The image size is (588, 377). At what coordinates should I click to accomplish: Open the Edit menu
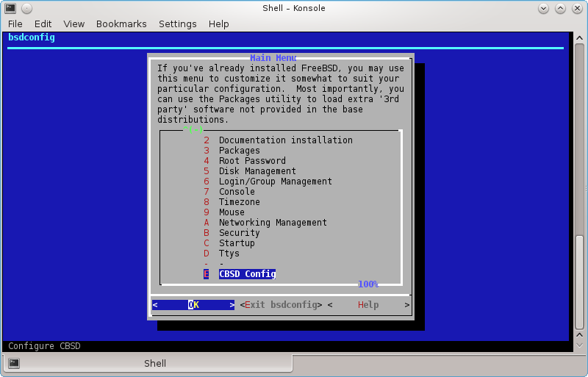pyautogui.click(x=43, y=24)
